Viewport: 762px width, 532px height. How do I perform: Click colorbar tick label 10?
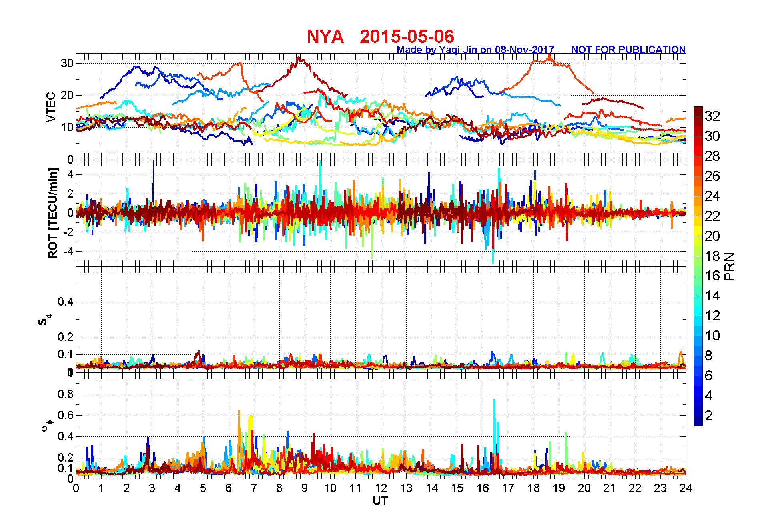click(712, 336)
